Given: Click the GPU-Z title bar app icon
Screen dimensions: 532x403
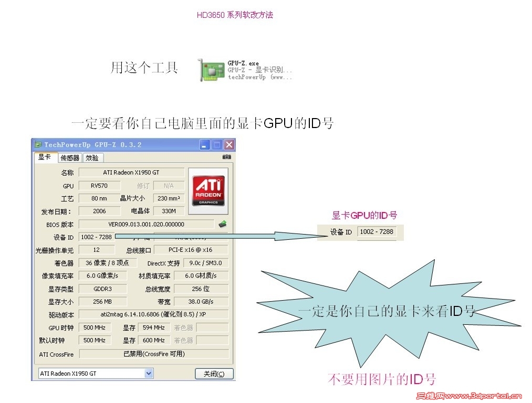Looking at the screenshot, I should pyautogui.click(x=38, y=145).
